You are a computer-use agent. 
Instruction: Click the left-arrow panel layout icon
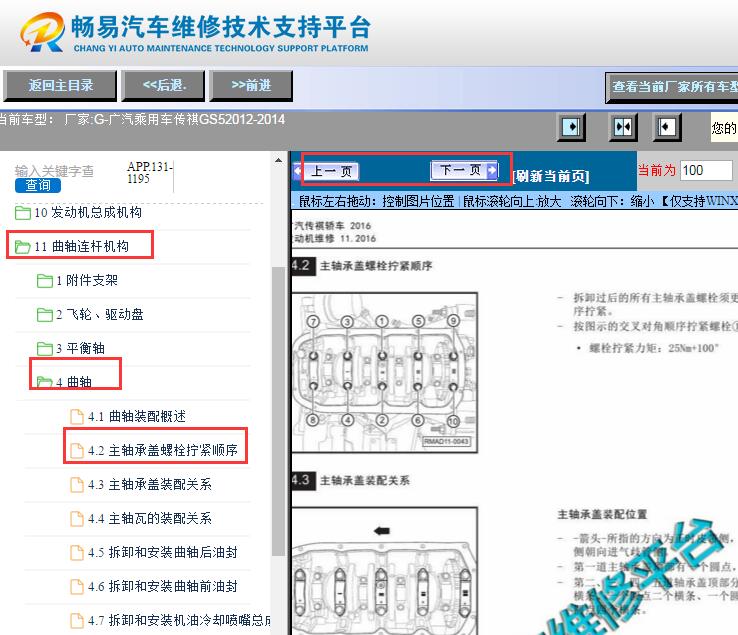pyautogui.click(x=667, y=127)
